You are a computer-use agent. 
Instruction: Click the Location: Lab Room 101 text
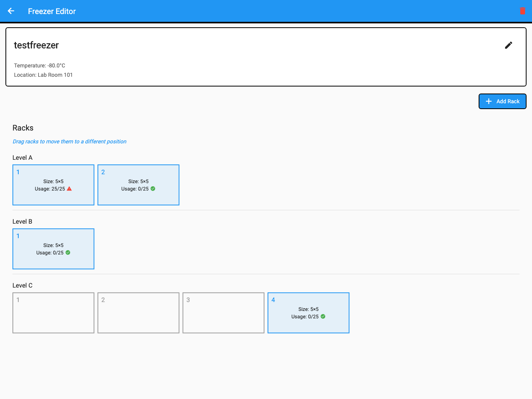pyautogui.click(x=43, y=75)
